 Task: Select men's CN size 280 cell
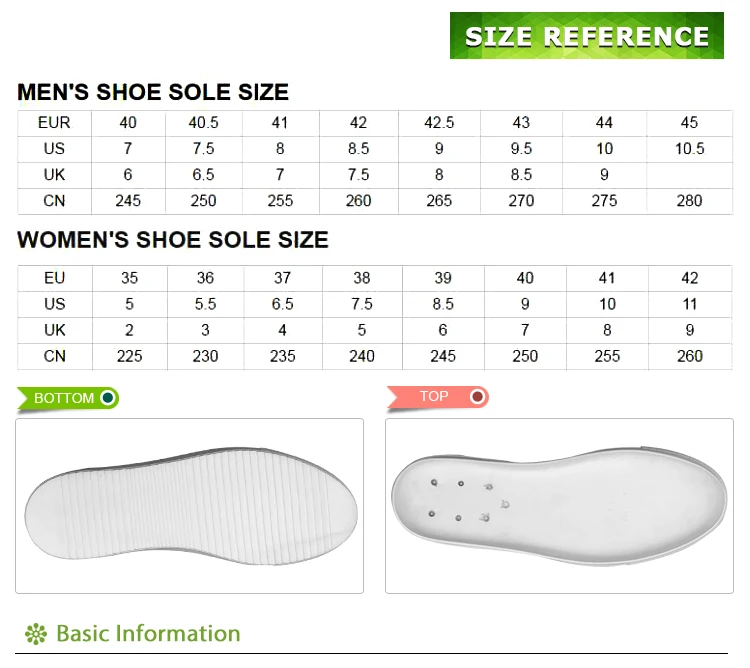point(689,201)
